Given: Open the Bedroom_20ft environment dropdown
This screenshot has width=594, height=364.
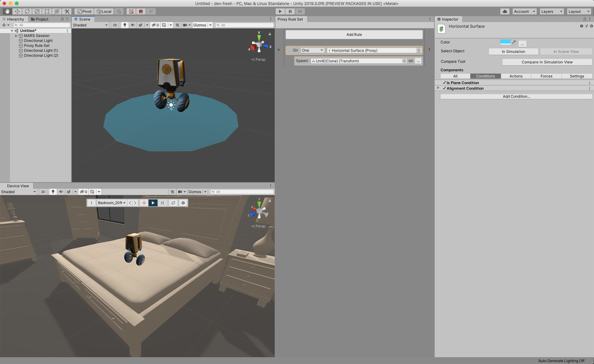Looking at the screenshot, I should (x=112, y=203).
